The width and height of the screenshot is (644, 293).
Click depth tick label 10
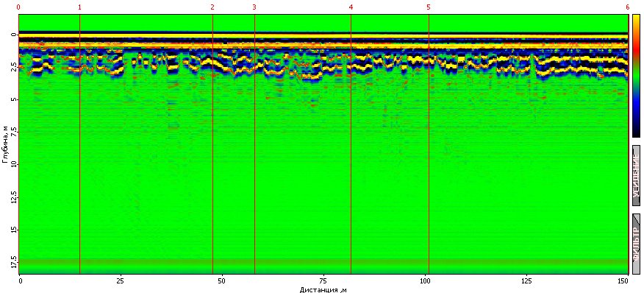[x=12, y=165]
